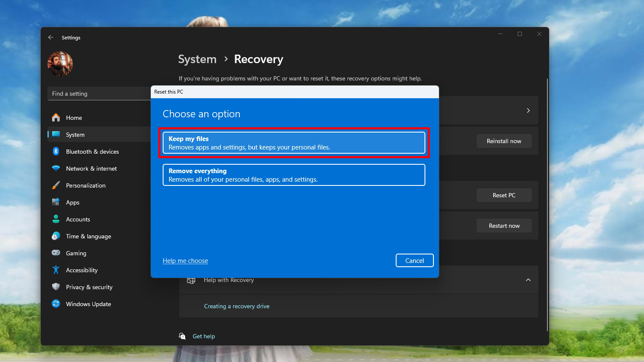Click the Gaming controller icon
Viewport: 644px width, 362px height.
point(56,253)
